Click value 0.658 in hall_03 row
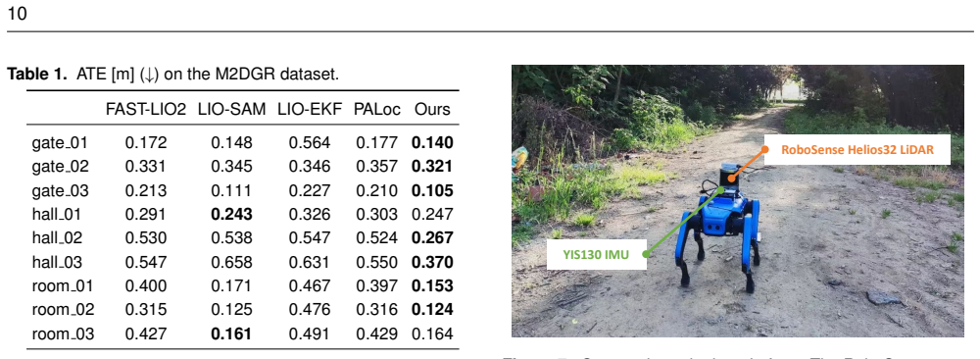Viewport: 980px width, 359px height. point(232,262)
